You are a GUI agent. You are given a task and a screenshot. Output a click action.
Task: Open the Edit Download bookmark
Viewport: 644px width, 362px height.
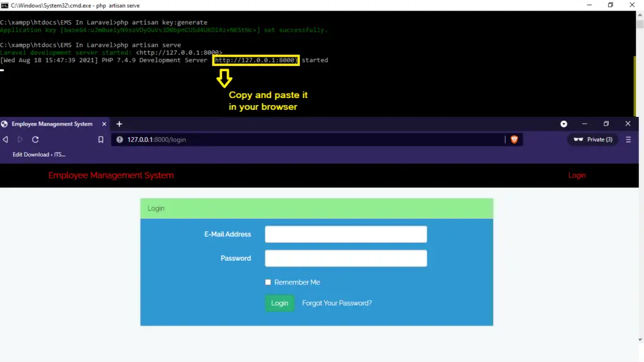pos(39,155)
